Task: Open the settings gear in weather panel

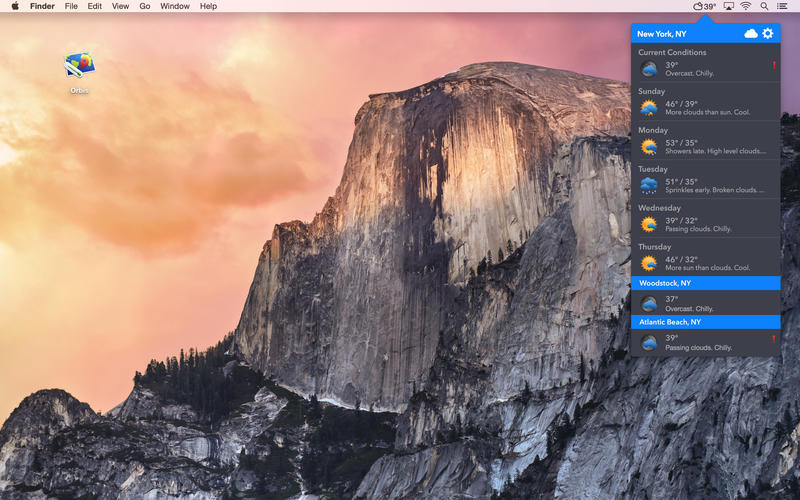Action: coord(768,34)
